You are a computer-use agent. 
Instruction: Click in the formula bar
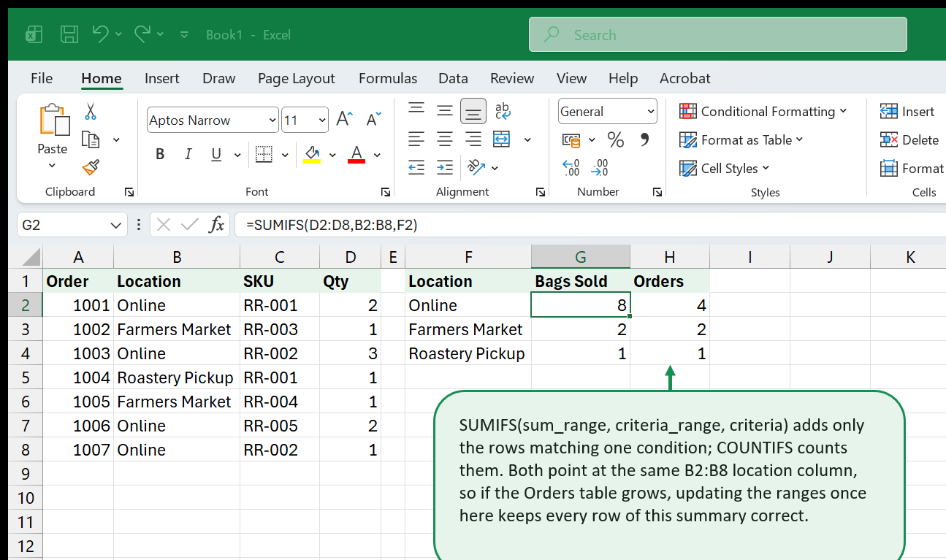click(x=590, y=225)
